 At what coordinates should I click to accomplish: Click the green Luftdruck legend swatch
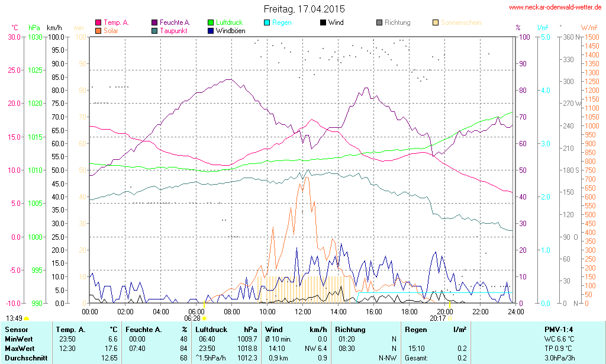click(x=210, y=23)
